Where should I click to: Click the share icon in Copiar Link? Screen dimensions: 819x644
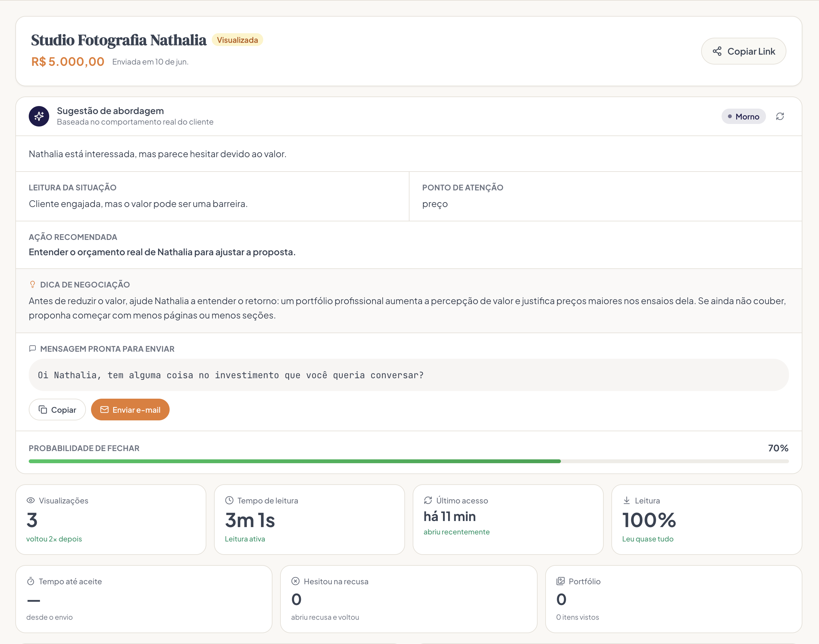tap(717, 51)
